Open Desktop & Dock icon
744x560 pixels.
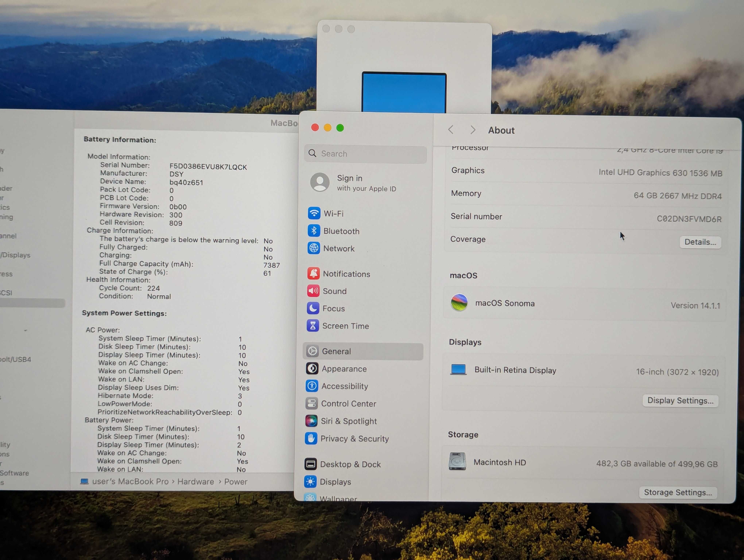pyautogui.click(x=310, y=464)
